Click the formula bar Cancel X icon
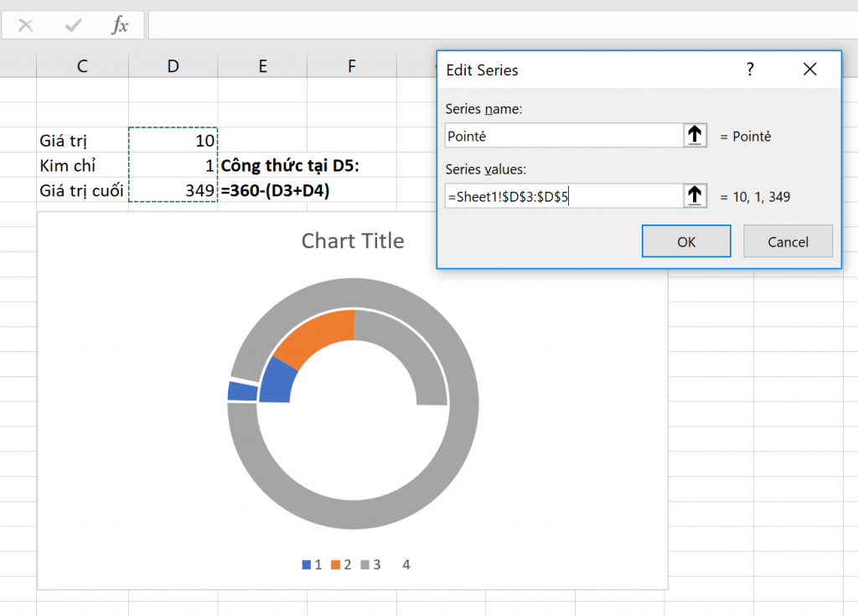Screen dimensions: 858x616 point(26,25)
